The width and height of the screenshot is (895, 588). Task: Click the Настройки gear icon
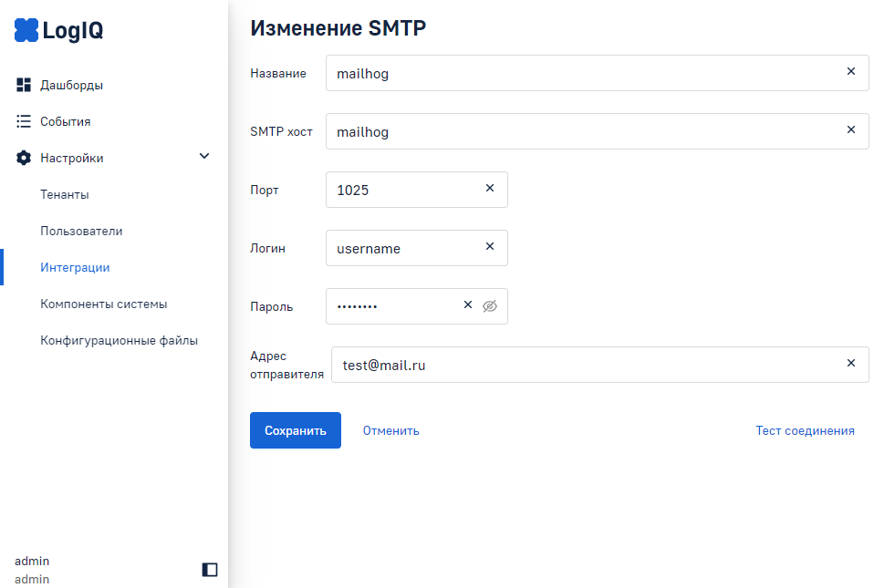pyautogui.click(x=24, y=158)
